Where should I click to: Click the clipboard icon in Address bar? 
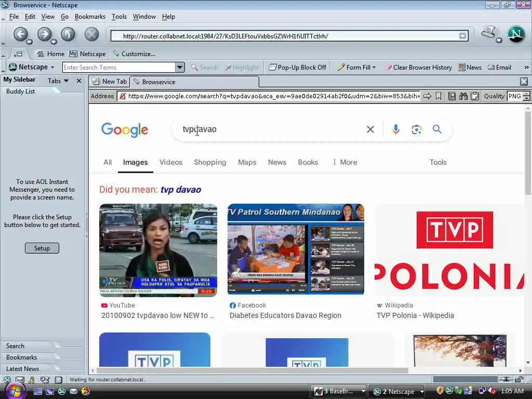475,96
